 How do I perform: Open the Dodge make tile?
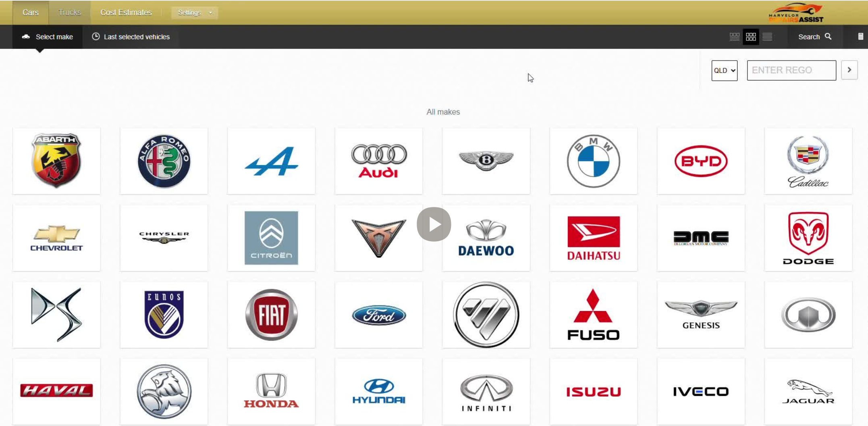808,238
